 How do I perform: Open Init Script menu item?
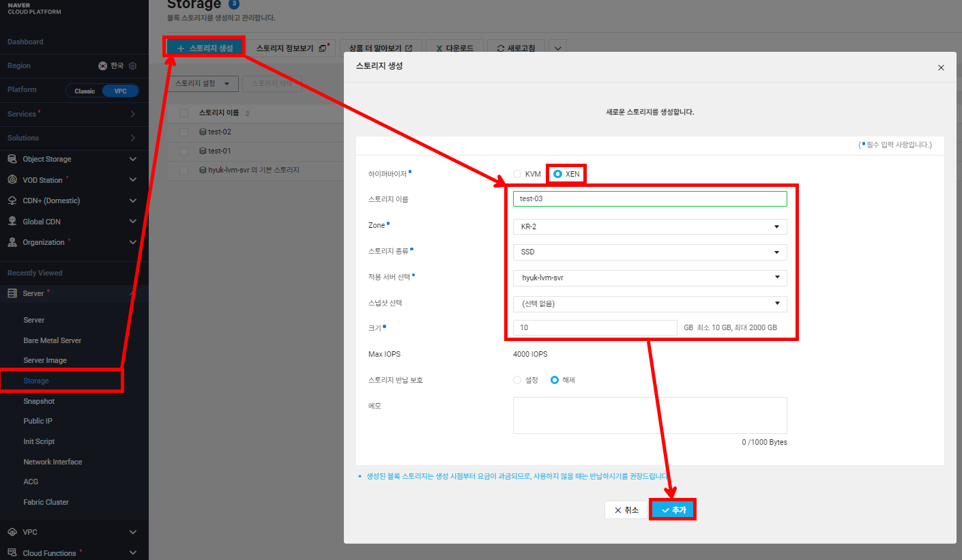[x=39, y=441]
